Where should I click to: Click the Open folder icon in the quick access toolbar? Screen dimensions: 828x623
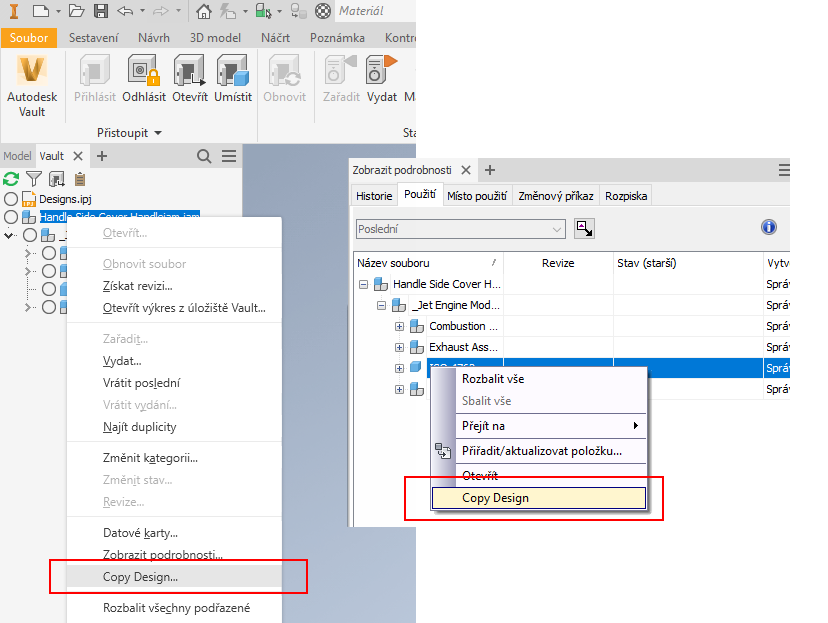point(77,11)
